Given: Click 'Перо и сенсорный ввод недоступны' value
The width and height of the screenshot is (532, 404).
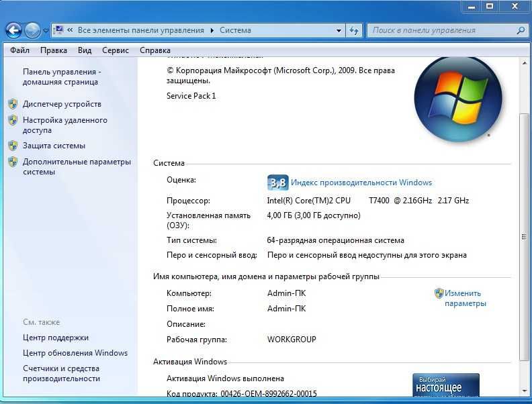Looking at the screenshot, I should pyautogui.click(x=367, y=255).
